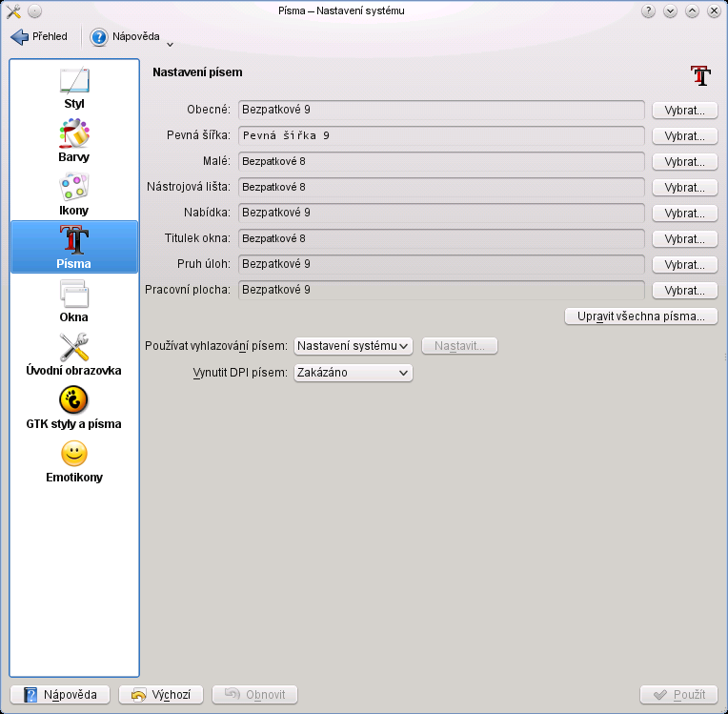Click the Pevná šířka font preview field
Viewport: 728px width, 714px height.
[x=441, y=135]
